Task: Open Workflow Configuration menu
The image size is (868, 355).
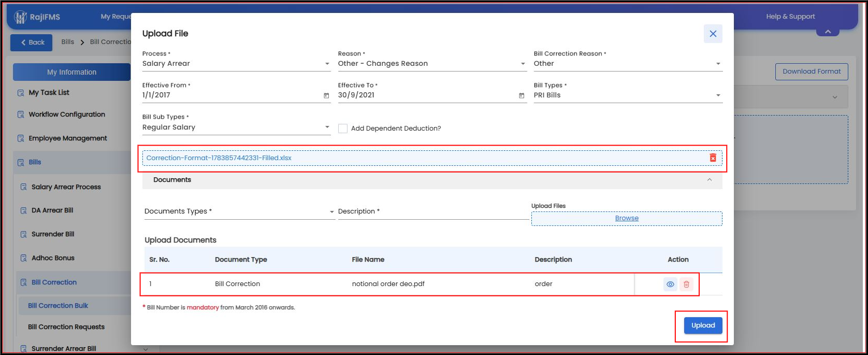Action: pyautogui.click(x=67, y=115)
